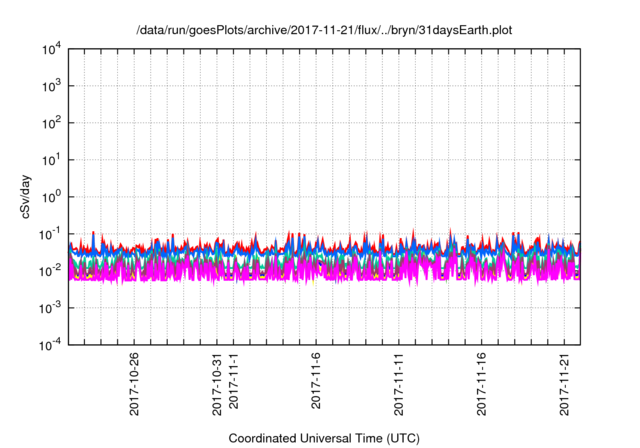Click the 10^-4 y-axis tick label

(50, 345)
